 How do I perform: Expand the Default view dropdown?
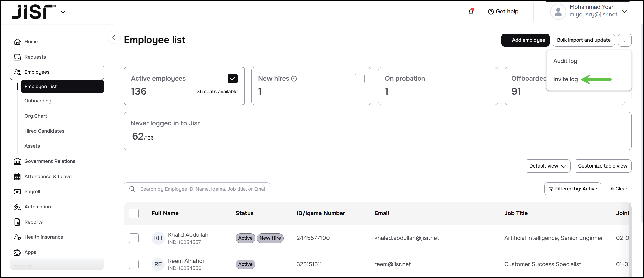pos(547,166)
